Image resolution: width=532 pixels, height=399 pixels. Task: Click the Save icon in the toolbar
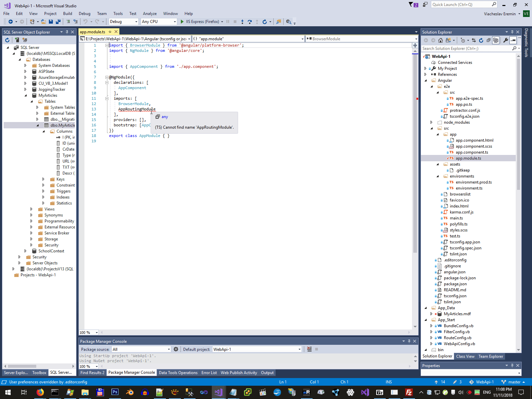(x=51, y=22)
